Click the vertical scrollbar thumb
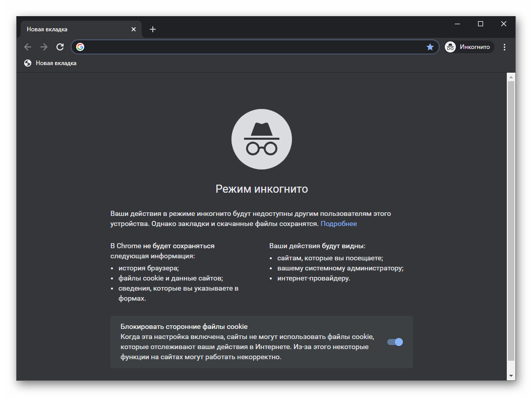The image size is (532, 397). (511, 220)
